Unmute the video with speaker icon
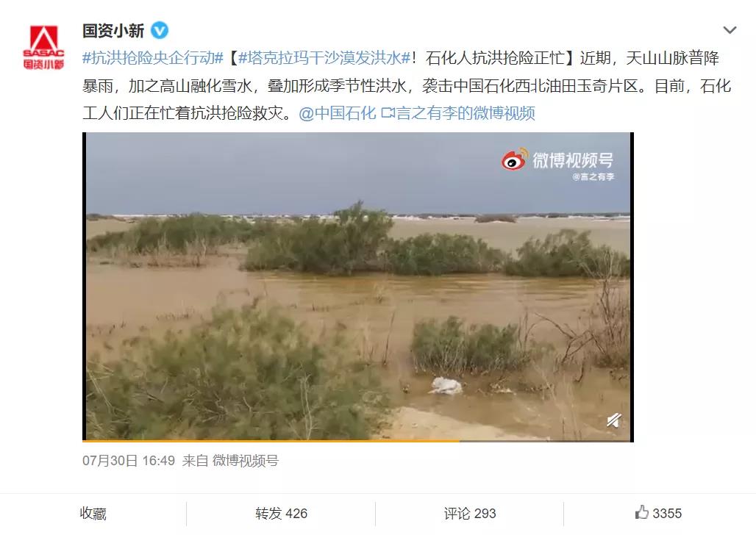756x535 pixels. pyautogui.click(x=613, y=421)
